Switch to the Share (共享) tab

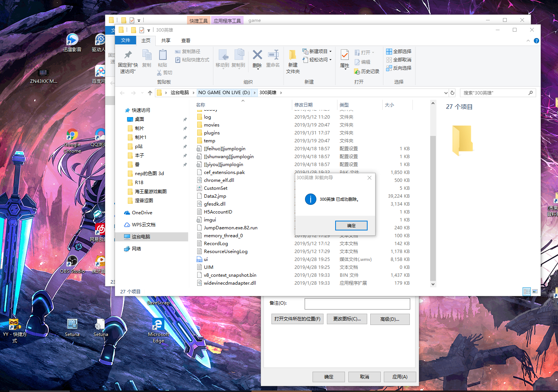click(166, 40)
